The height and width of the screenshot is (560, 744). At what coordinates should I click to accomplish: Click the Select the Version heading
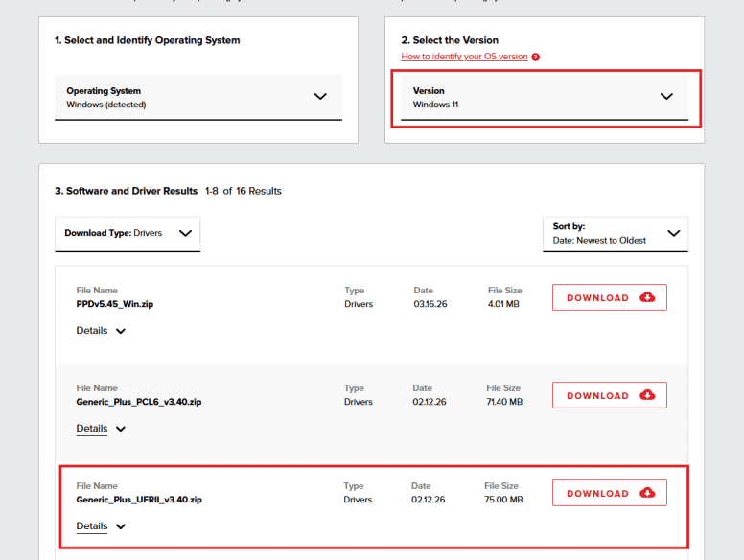(x=450, y=40)
